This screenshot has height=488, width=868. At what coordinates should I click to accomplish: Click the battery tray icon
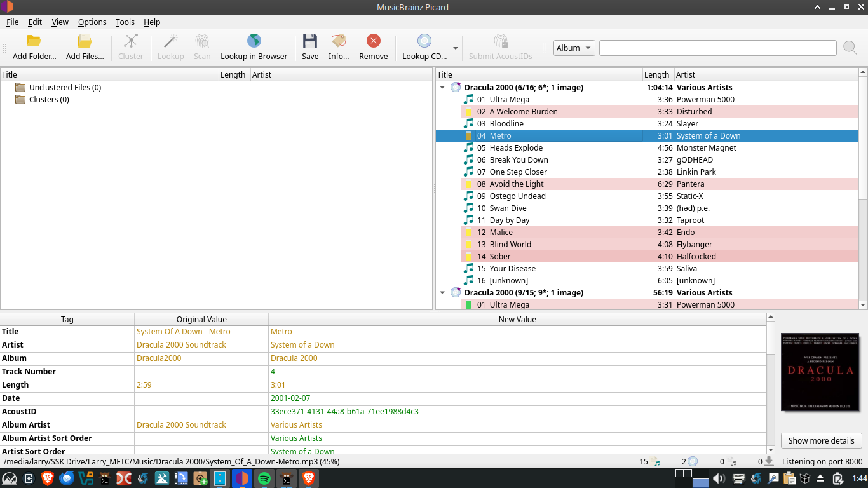(x=838, y=478)
